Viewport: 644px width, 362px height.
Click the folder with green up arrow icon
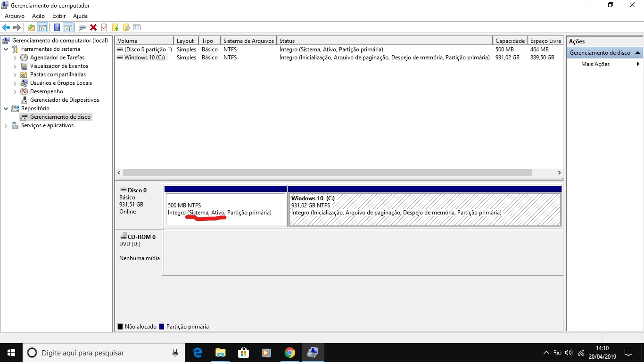pos(115,28)
